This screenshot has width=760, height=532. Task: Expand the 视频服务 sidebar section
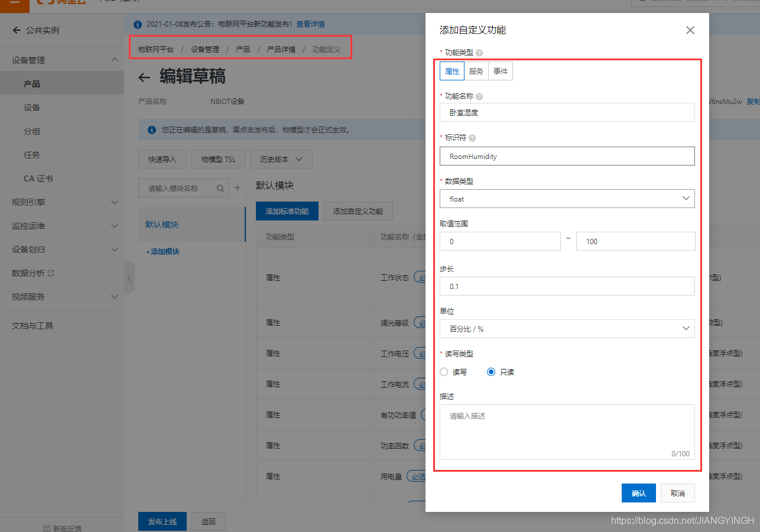click(x=115, y=297)
